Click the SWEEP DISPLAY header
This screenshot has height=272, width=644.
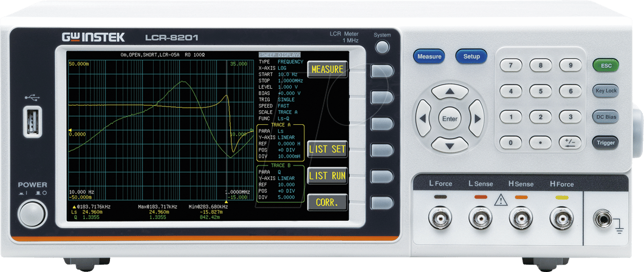coord(279,55)
